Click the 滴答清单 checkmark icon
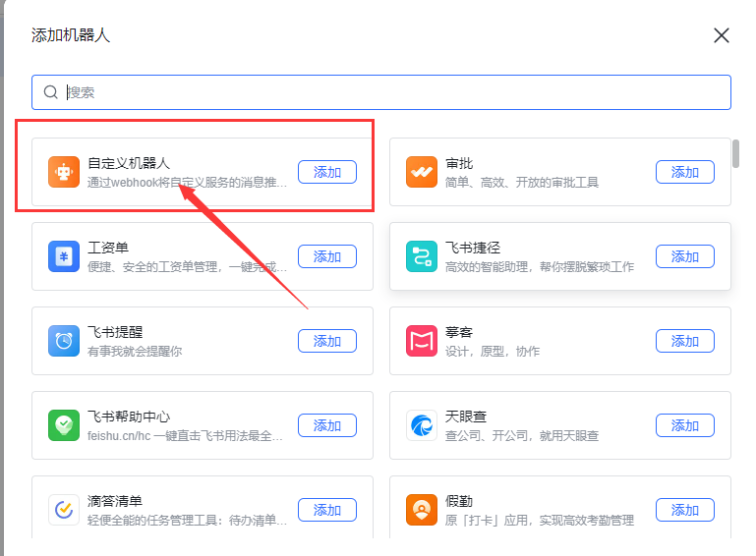The width and height of the screenshot is (756, 556). tap(64, 510)
